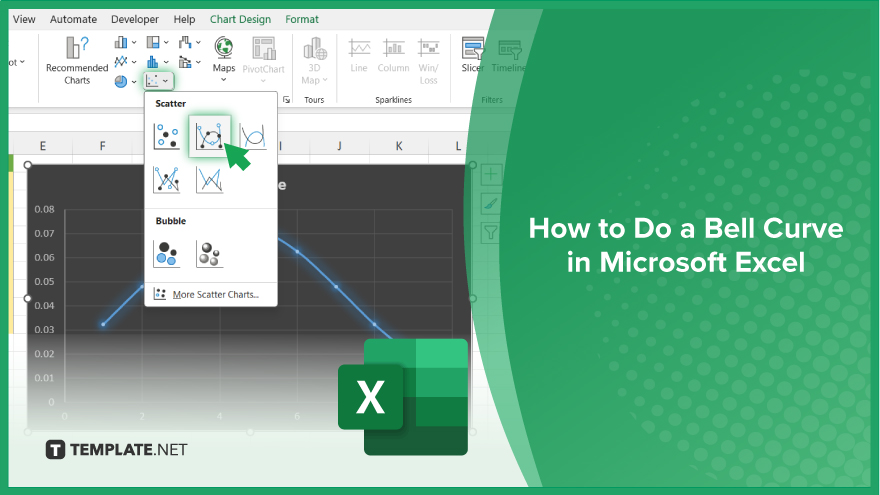Open the View tab
Viewport: 880px width, 495px height.
[24, 19]
